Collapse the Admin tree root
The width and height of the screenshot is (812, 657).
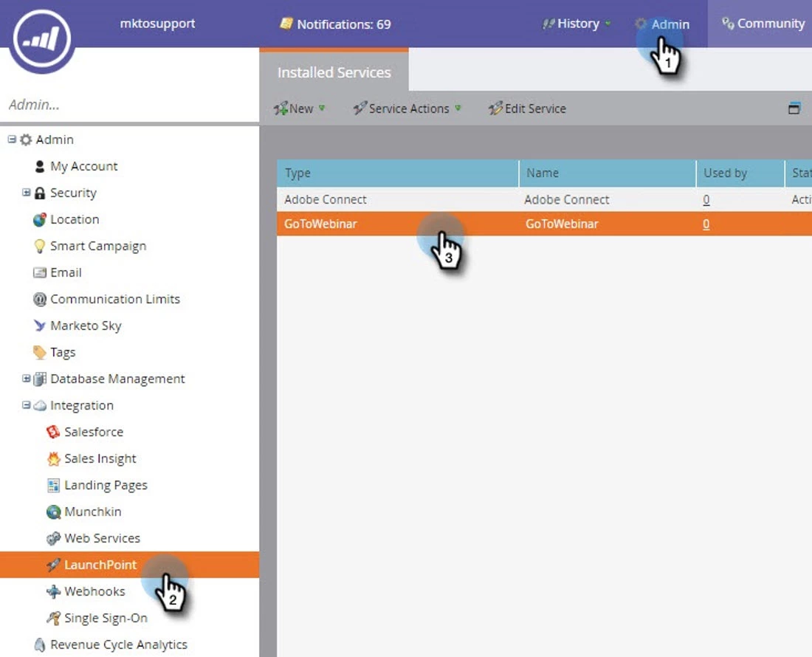click(x=12, y=140)
